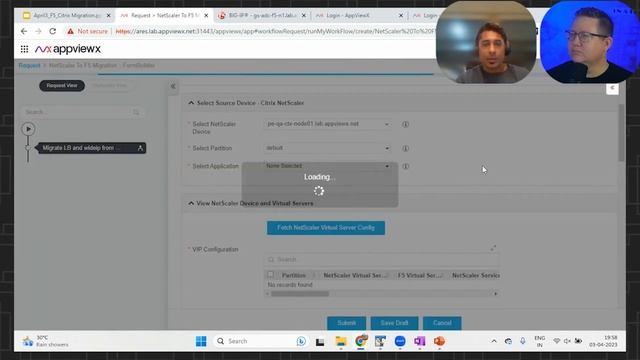Close the BIG-IP browser tab
This screenshot has height=360, width=640.
pyautogui.click(x=304, y=16)
